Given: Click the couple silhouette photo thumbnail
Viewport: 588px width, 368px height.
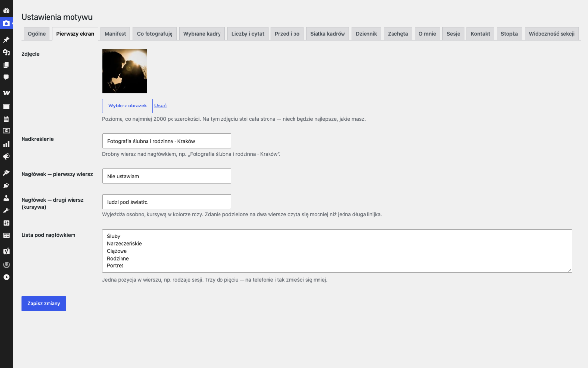Looking at the screenshot, I should click(124, 71).
